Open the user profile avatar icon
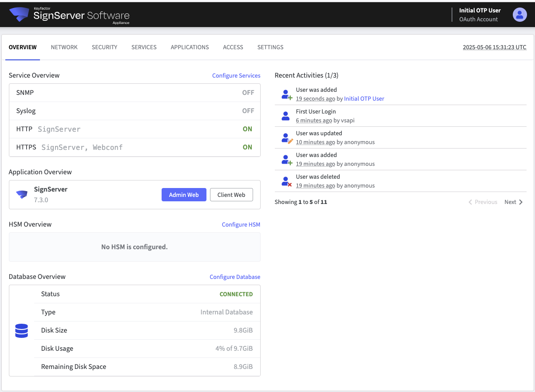The height and width of the screenshot is (392, 535). (519, 15)
